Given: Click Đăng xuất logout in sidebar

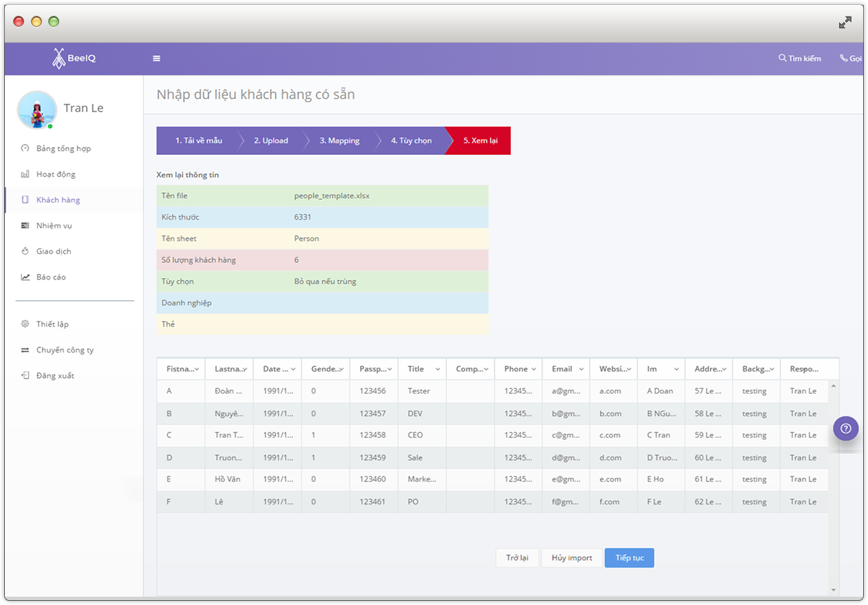Looking at the screenshot, I should 54,376.
